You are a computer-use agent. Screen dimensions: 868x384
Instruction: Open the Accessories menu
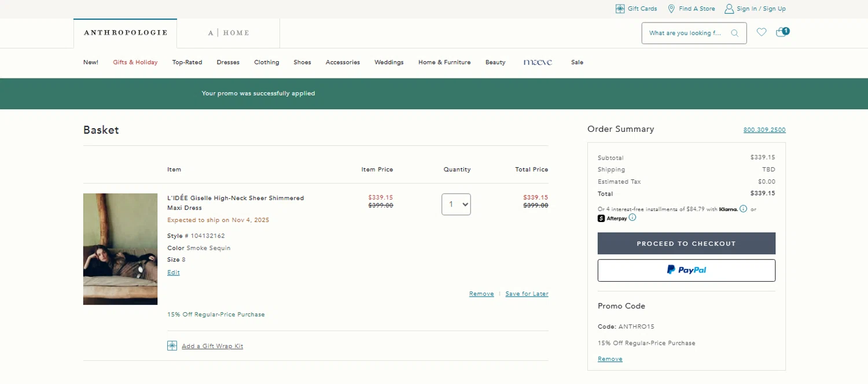(343, 62)
